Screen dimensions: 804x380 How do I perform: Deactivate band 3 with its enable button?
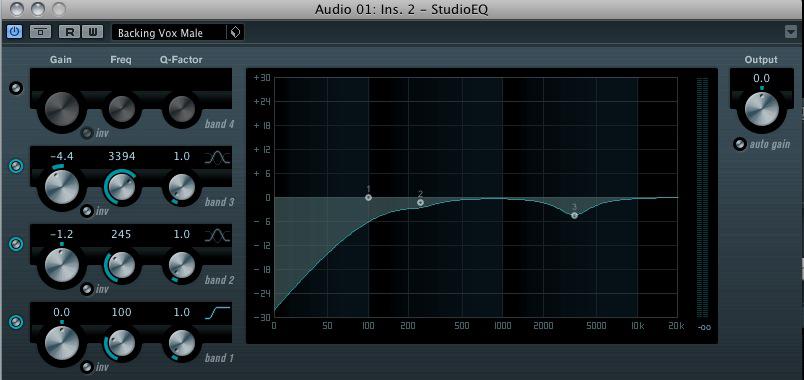(x=17, y=166)
